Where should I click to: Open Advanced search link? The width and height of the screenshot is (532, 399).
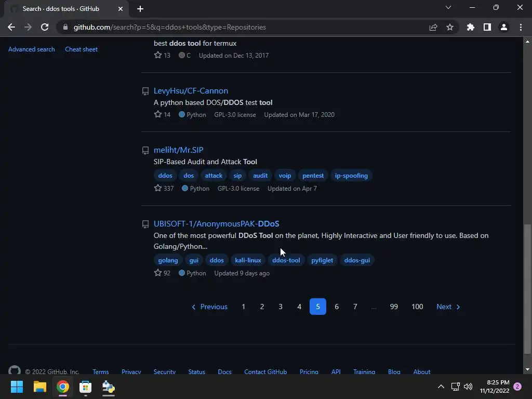tap(32, 49)
